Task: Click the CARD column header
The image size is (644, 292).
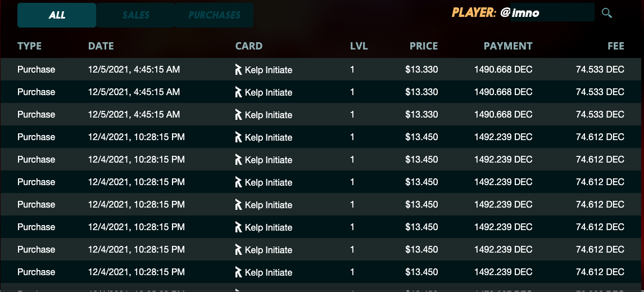Action: (x=249, y=46)
